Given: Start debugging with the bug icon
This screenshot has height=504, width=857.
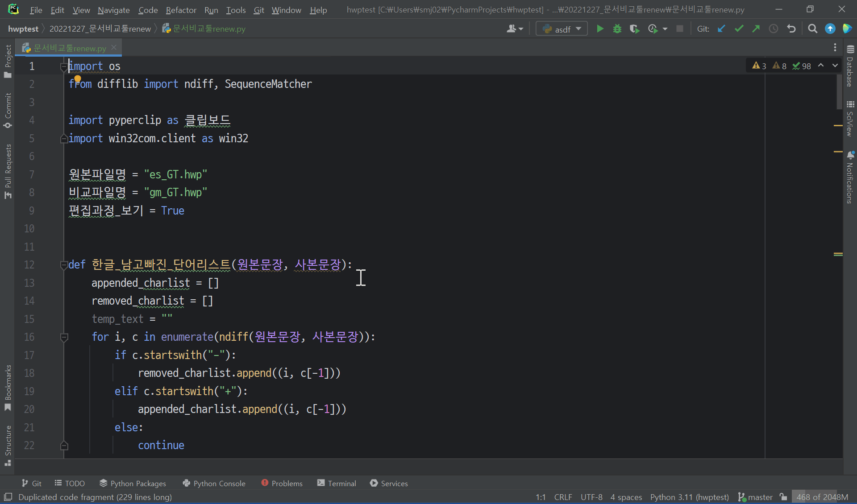Looking at the screenshot, I should (x=617, y=29).
